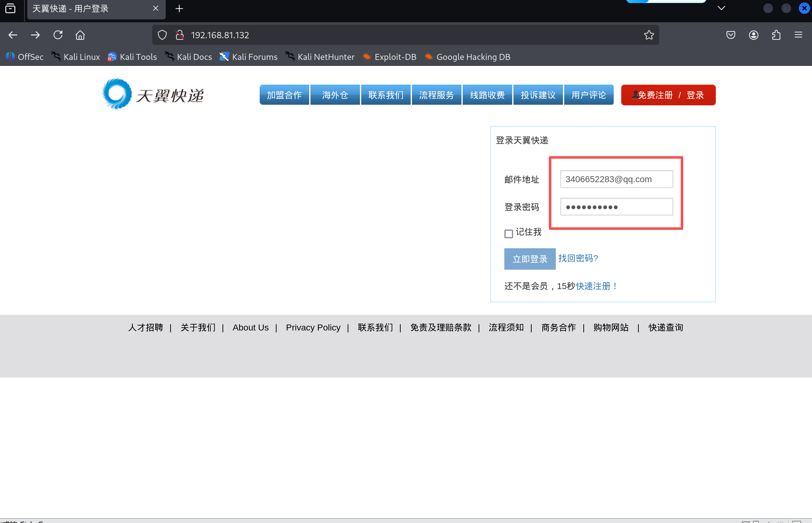Click the email address input field
The image size is (812, 523).
[616, 179]
